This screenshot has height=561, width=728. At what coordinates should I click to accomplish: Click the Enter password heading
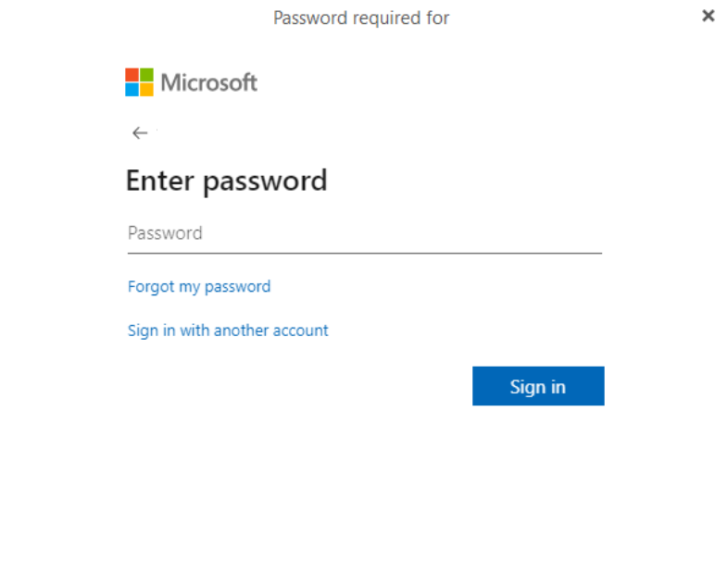227,181
